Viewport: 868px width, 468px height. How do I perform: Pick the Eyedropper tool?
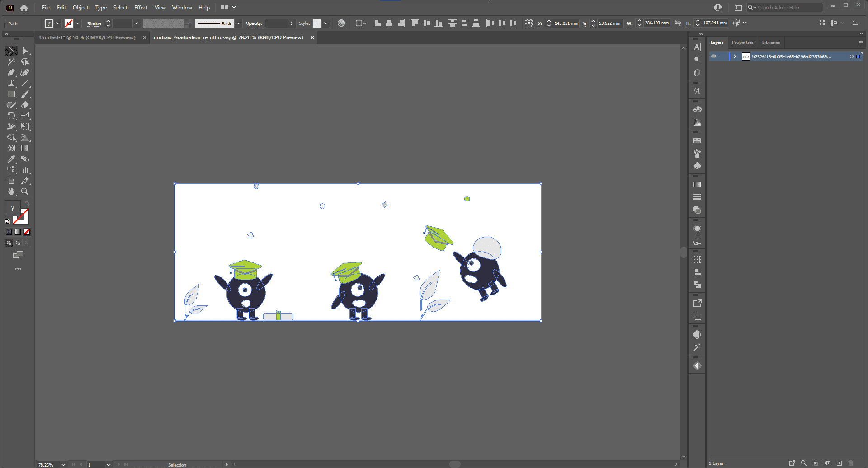point(11,159)
